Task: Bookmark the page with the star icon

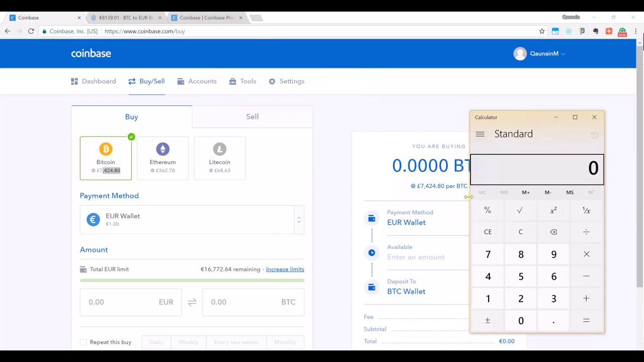Action: (x=542, y=31)
